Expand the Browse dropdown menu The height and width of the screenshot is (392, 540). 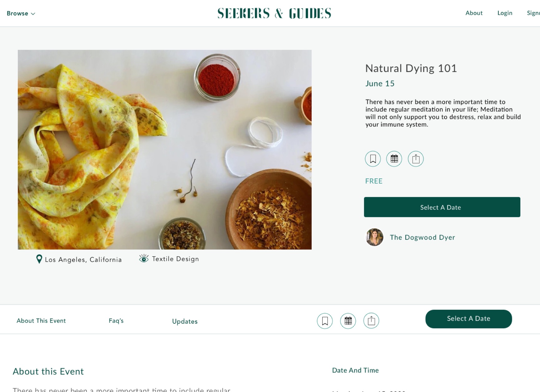click(21, 13)
